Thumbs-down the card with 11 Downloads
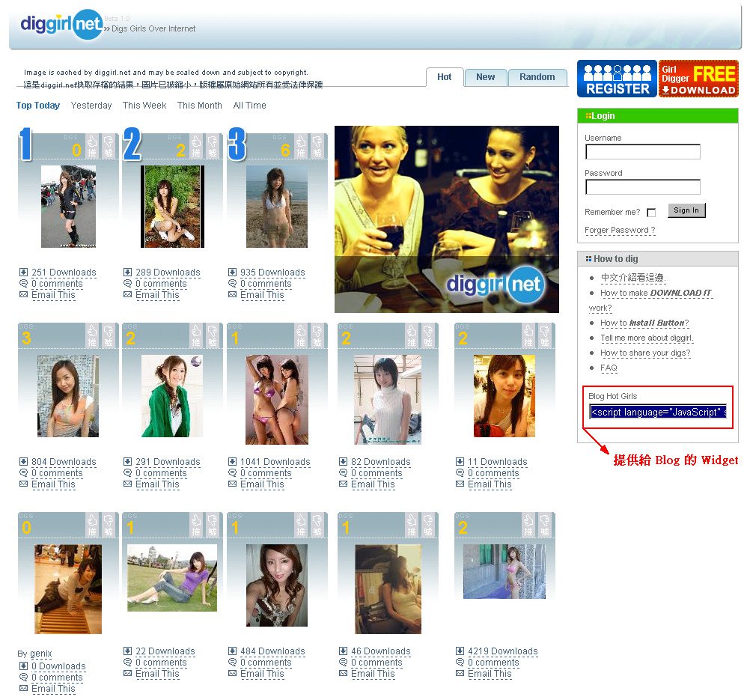Screen dimensions: 750x700 pyautogui.click(x=544, y=335)
